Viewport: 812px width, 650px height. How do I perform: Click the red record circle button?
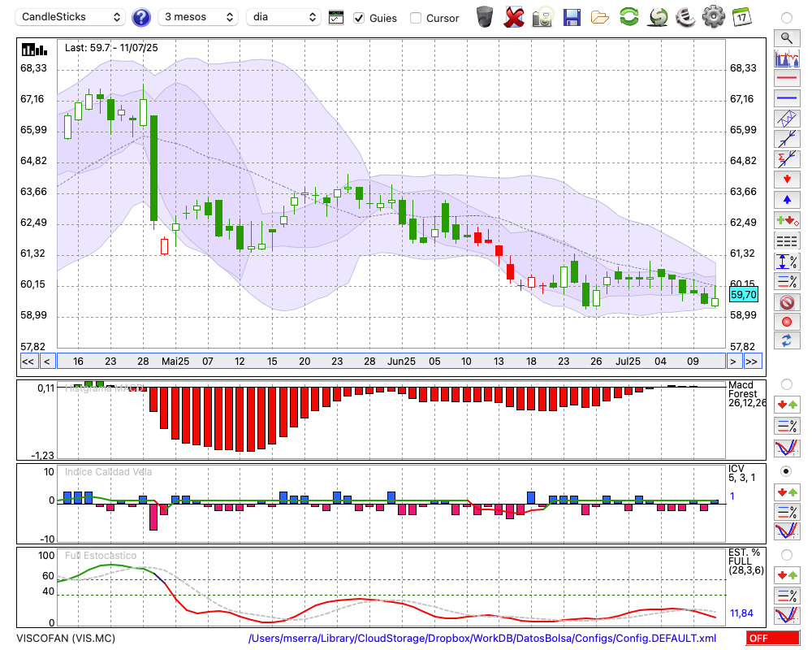click(787, 322)
